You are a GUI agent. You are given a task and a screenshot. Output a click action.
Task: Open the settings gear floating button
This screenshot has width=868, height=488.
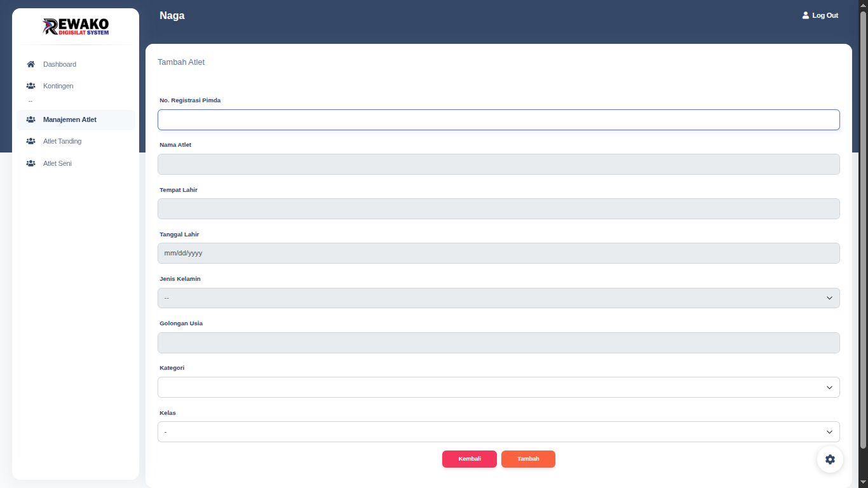(x=830, y=459)
